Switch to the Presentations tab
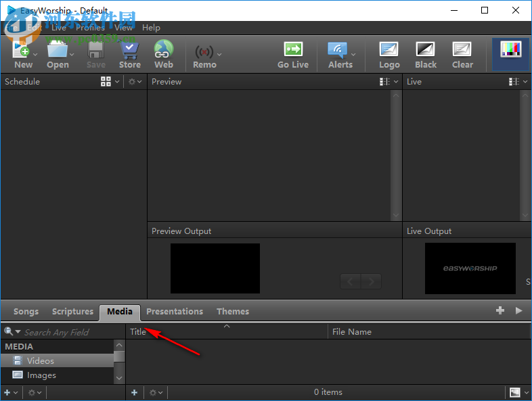This screenshot has height=401, width=532. (175, 311)
